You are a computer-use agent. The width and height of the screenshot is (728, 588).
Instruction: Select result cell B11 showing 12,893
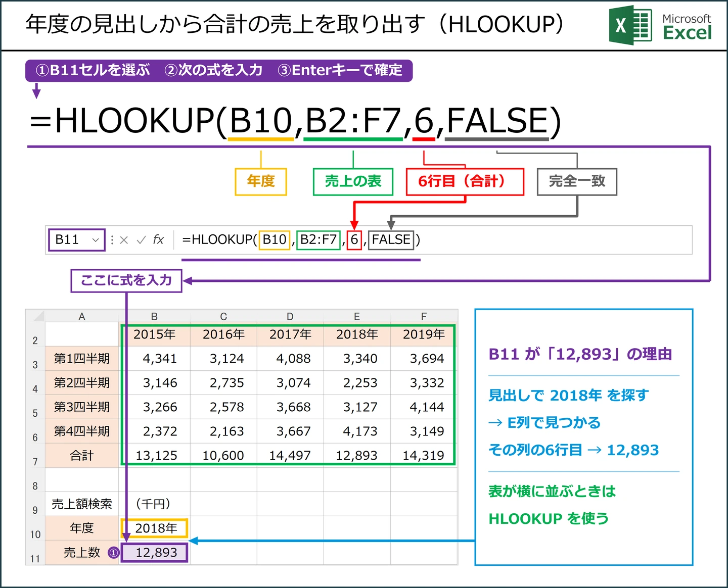pos(155,553)
